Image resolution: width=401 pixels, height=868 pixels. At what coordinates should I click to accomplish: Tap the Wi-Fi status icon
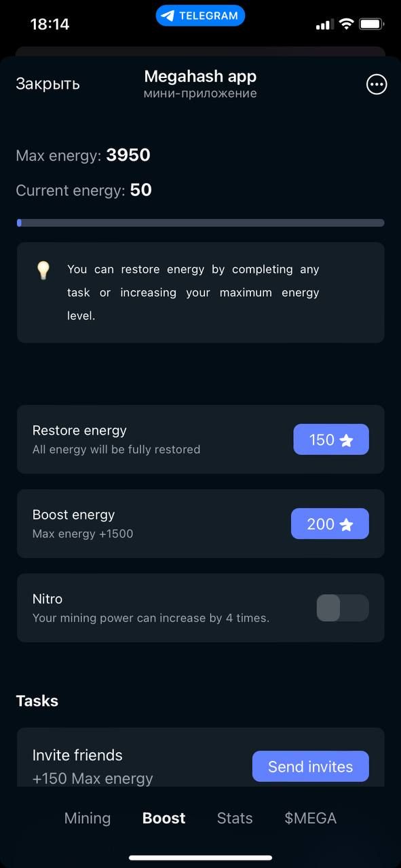[x=346, y=24]
